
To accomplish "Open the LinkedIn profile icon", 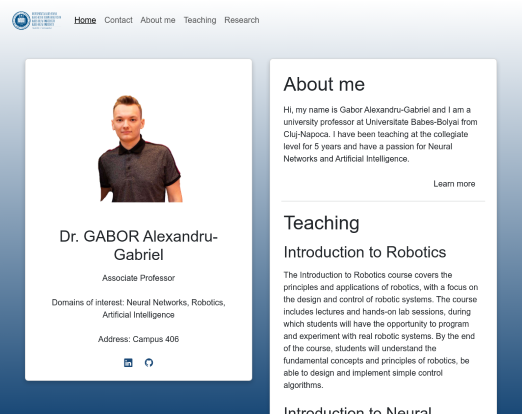I will coord(128,363).
